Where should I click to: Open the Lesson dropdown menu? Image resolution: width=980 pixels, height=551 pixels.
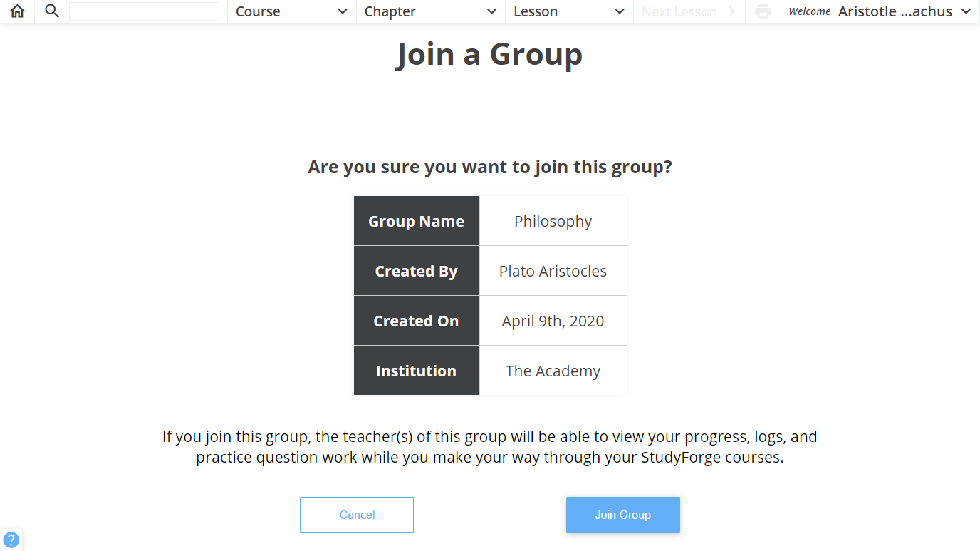[x=569, y=11]
